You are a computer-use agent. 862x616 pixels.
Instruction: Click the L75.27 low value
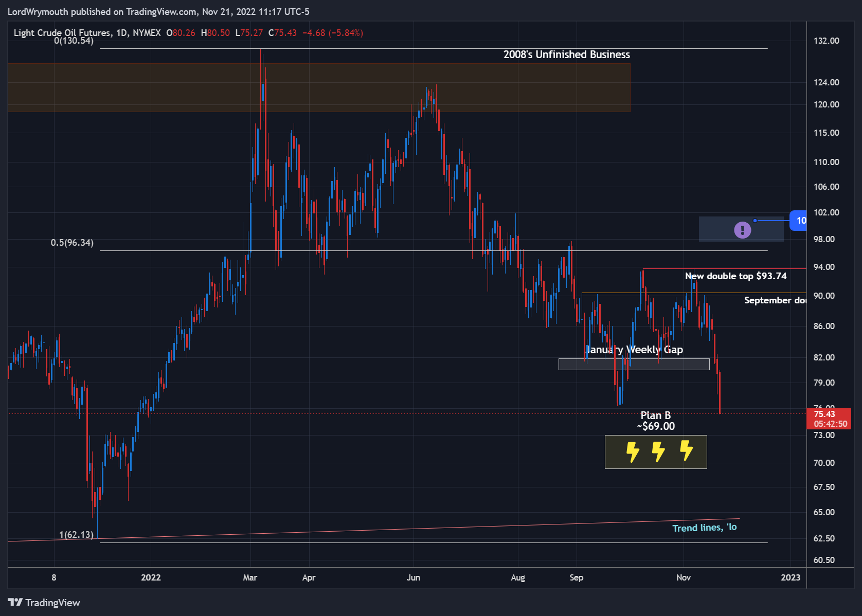coord(249,33)
